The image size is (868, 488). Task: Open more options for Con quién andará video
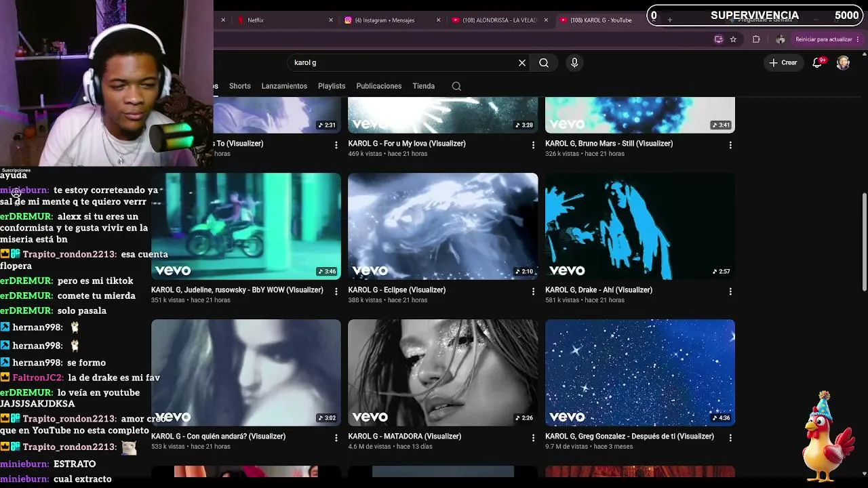[x=336, y=438]
